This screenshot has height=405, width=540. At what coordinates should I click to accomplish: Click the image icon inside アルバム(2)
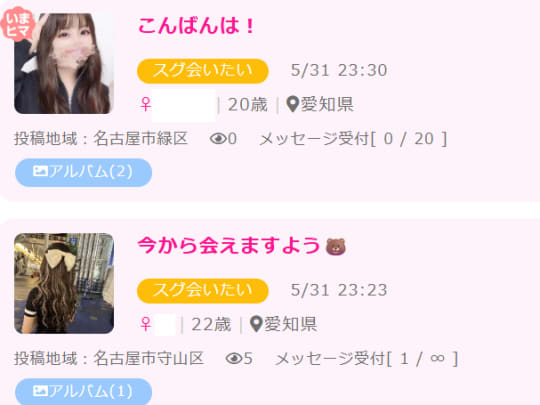click(x=40, y=171)
